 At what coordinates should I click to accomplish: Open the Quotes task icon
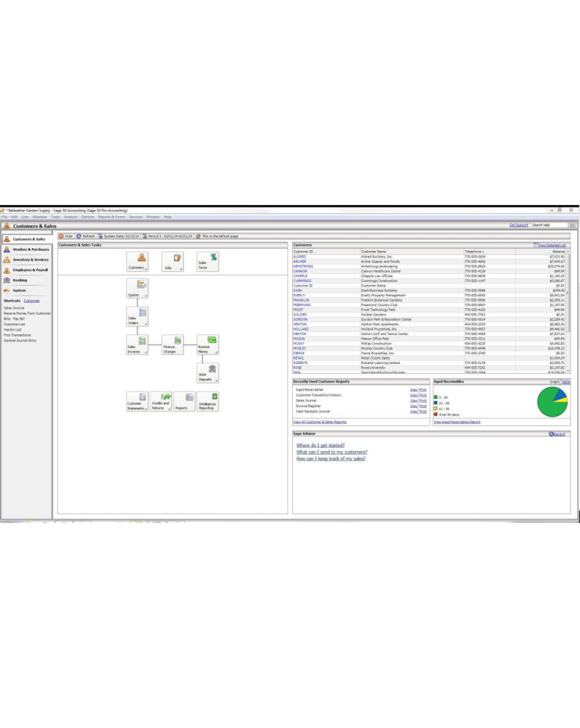point(137,289)
